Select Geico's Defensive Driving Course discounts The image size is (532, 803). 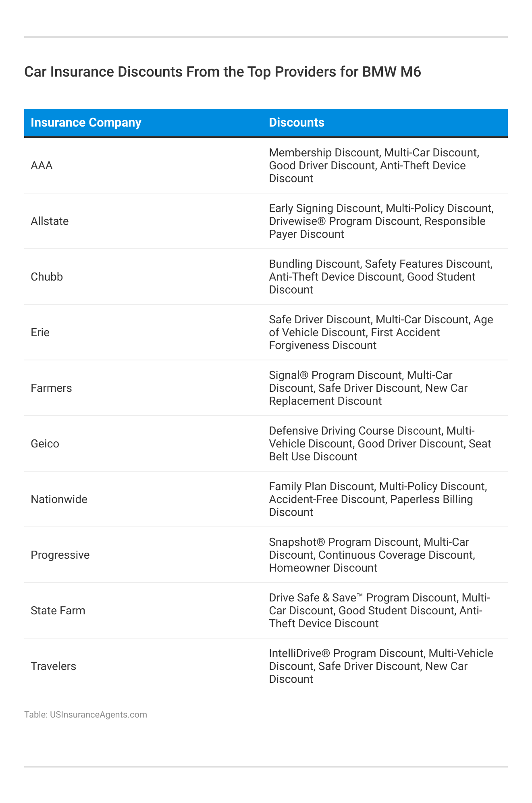pyautogui.click(x=380, y=444)
